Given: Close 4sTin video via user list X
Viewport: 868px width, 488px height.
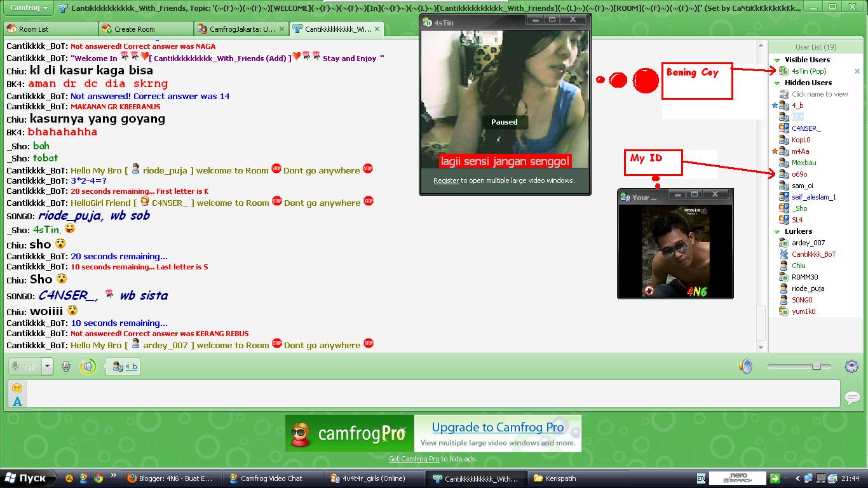Looking at the screenshot, I should (x=857, y=71).
